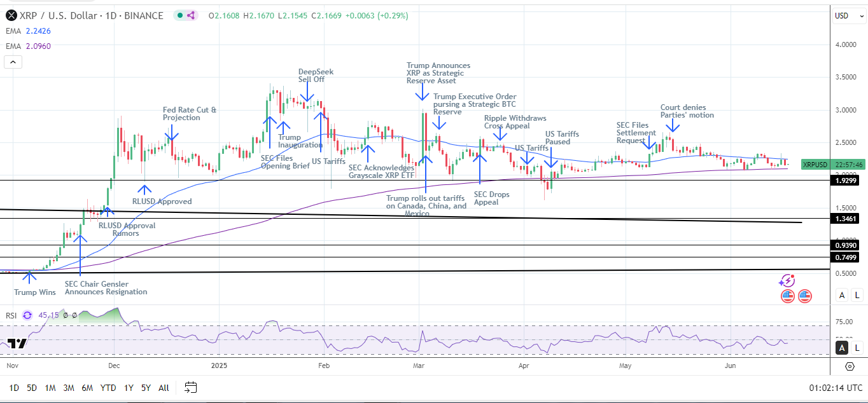Select Court denies Parties' motion annotation
868x403 pixels.
point(687,111)
